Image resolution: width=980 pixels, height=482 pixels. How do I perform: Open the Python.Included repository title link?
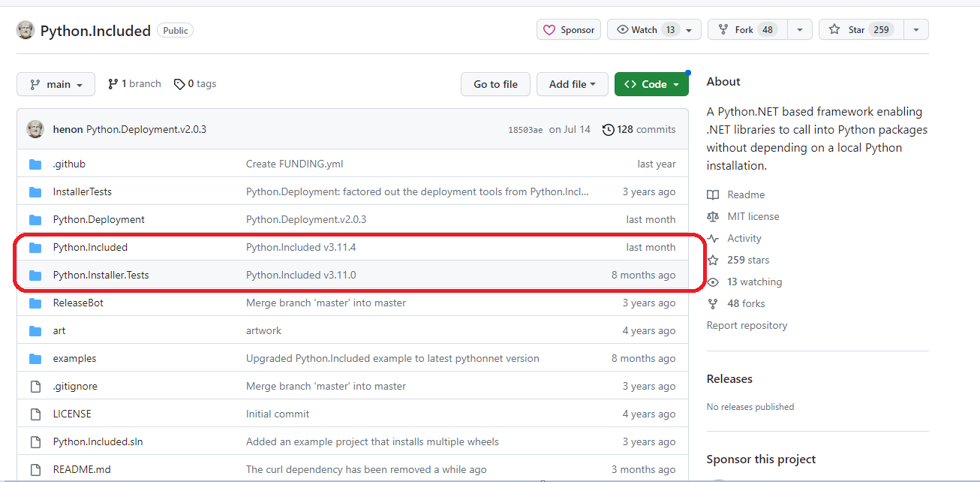pyautogui.click(x=95, y=31)
